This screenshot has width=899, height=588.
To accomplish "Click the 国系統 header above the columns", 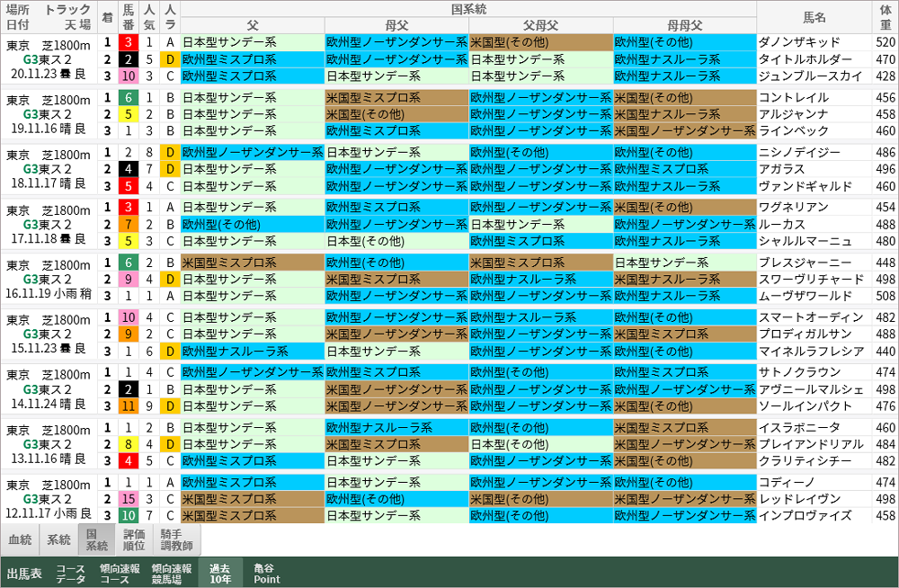I will (468, 9).
